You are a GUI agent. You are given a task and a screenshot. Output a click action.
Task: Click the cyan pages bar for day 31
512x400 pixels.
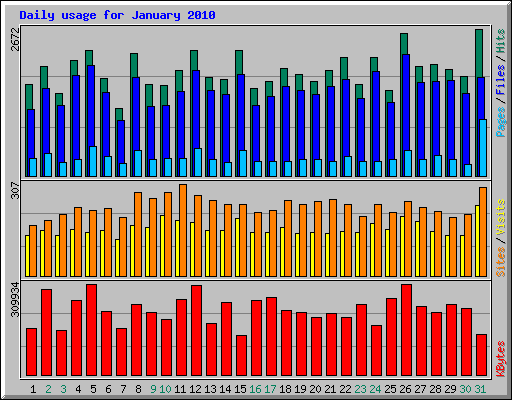(483, 148)
